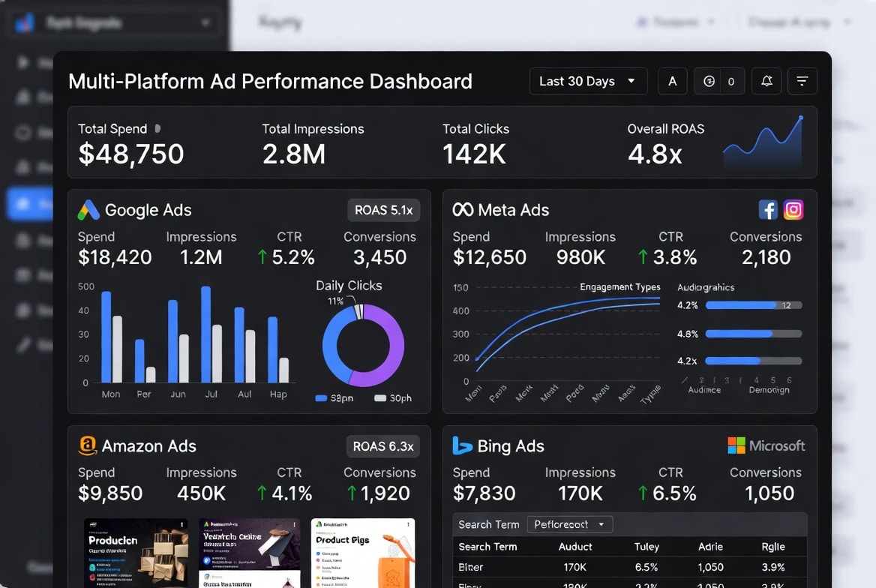876x588 pixels.
Task: Select the Biner row in search table
Action: tap(630, 567)
